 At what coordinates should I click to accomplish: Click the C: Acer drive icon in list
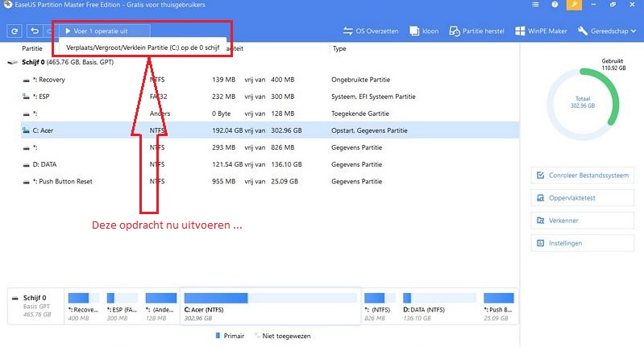[26, 130]
